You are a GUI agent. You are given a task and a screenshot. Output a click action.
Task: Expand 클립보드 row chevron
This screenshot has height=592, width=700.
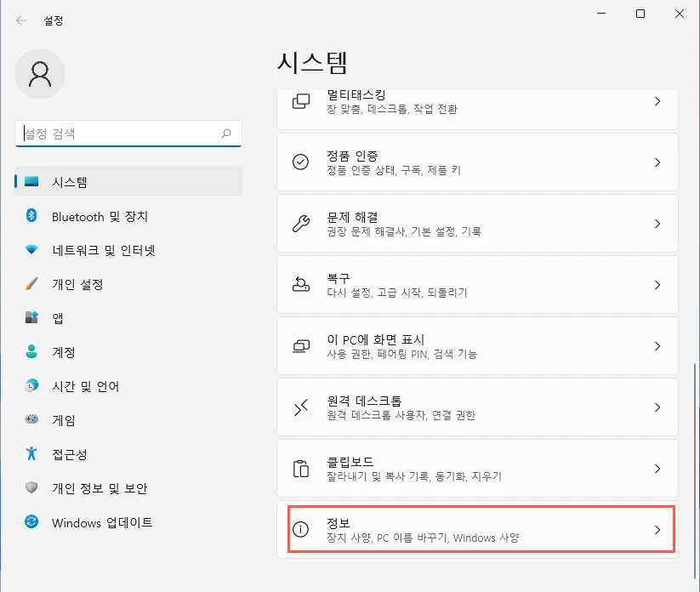pos(657,469)
